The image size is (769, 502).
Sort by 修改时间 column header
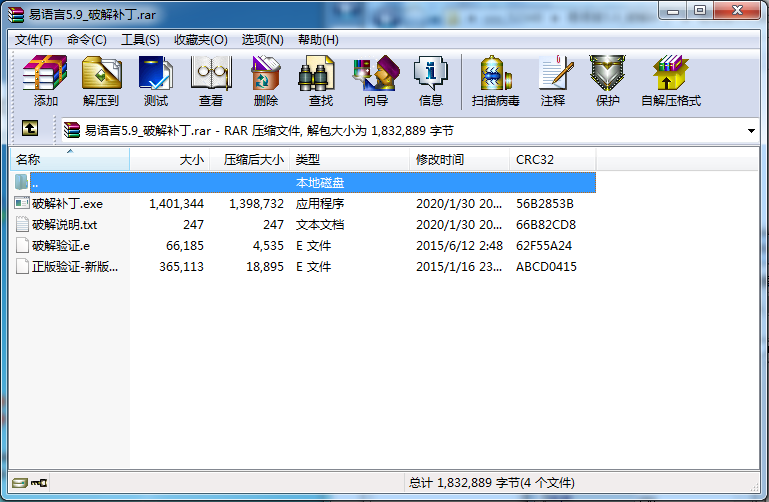pos(460,159)
